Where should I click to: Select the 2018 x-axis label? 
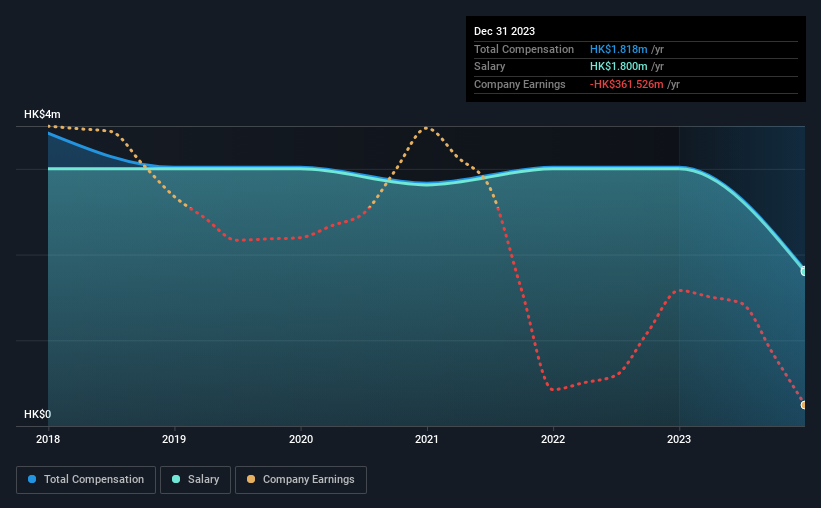coord(48,439)
